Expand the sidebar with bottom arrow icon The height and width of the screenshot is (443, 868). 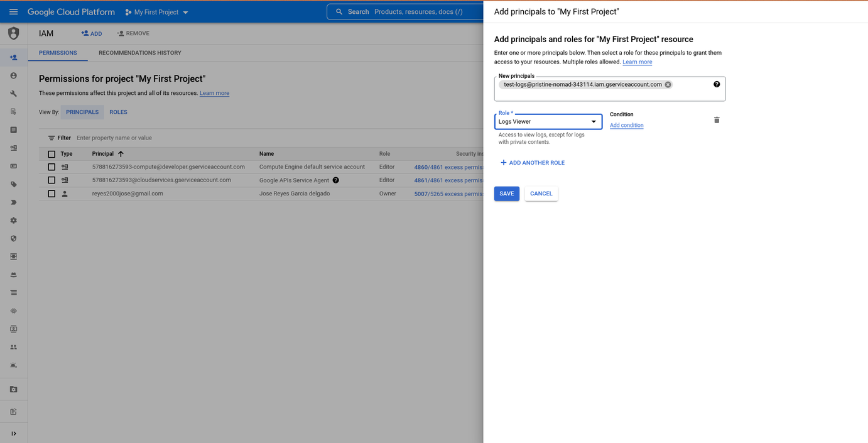tap(13, 434)
